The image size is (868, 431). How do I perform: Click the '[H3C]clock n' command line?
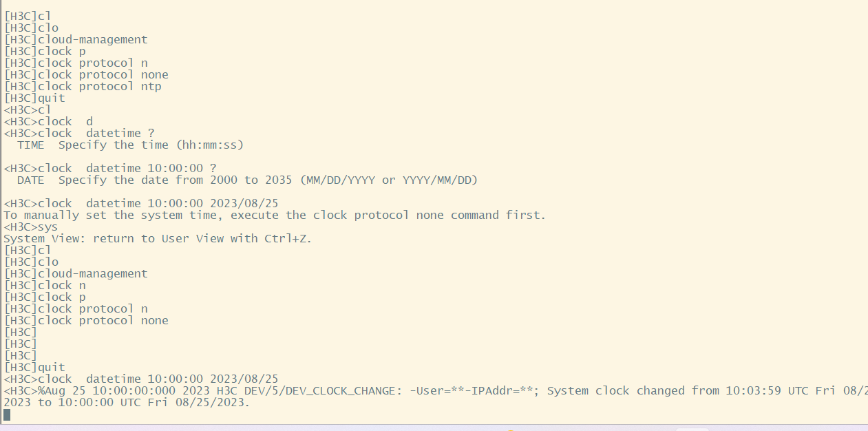pyautogui.click(x=45, y=286)
